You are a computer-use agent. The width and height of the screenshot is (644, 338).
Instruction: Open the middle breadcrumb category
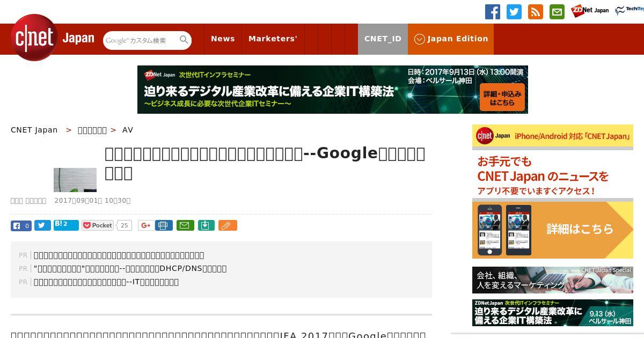(x=92, y=130)
